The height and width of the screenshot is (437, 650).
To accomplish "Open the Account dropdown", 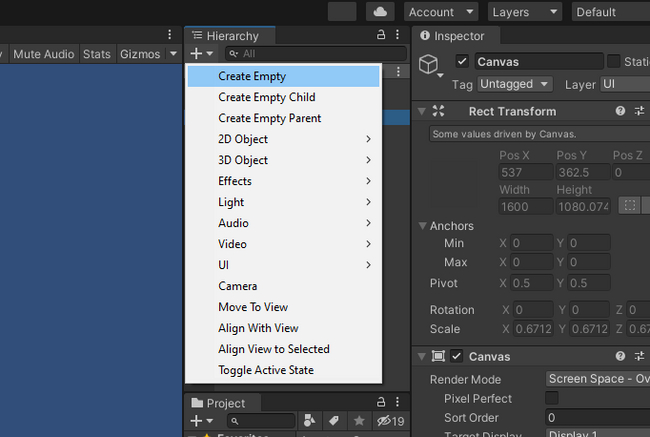I will coord(441,12).
